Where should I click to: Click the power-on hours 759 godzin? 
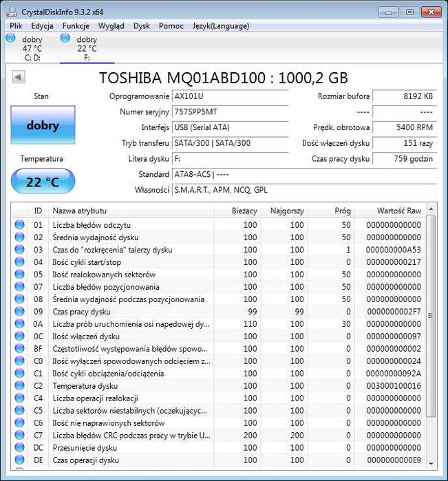405,159
